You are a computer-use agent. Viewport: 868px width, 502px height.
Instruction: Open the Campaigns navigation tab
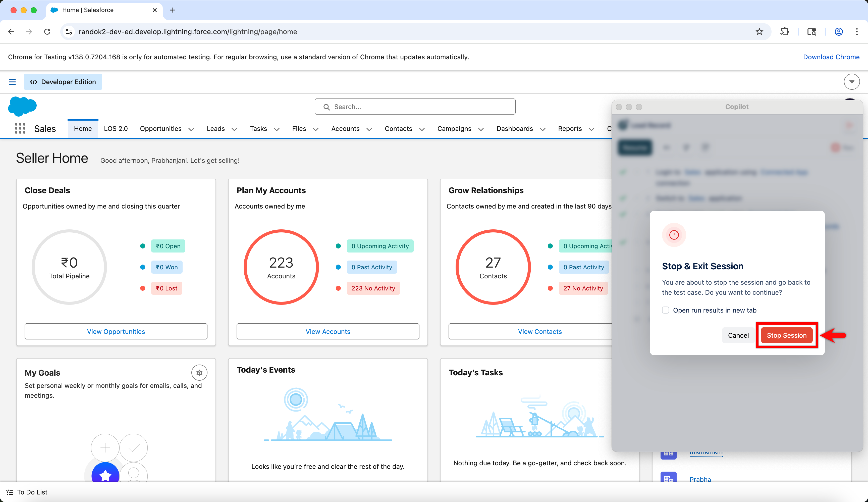tap(454, 128)
